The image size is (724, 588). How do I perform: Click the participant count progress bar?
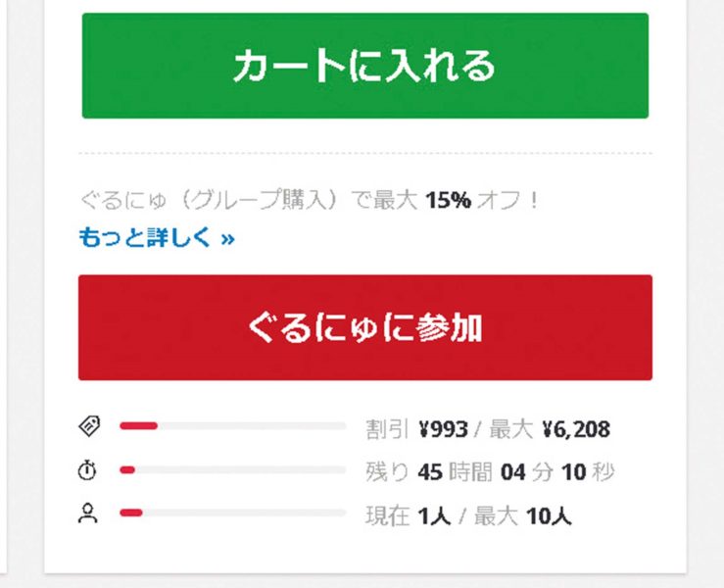(x=233, y=513)
